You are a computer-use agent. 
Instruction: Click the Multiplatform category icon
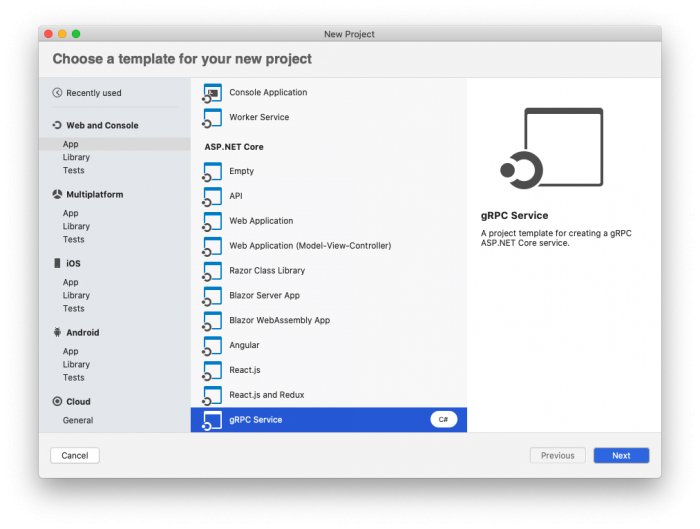[57, 195]
